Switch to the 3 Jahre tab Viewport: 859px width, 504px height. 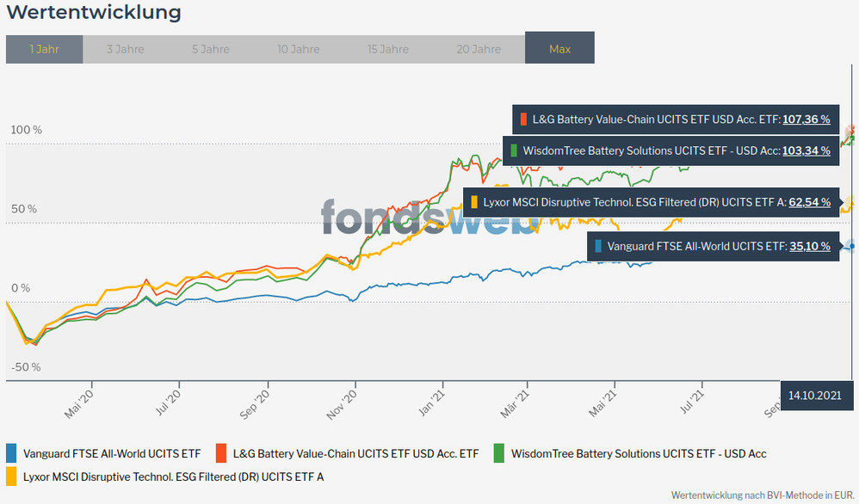coord(125,49)
